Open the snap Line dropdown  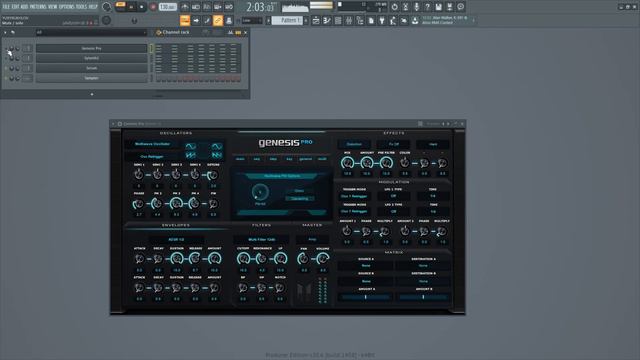point(252,20)
